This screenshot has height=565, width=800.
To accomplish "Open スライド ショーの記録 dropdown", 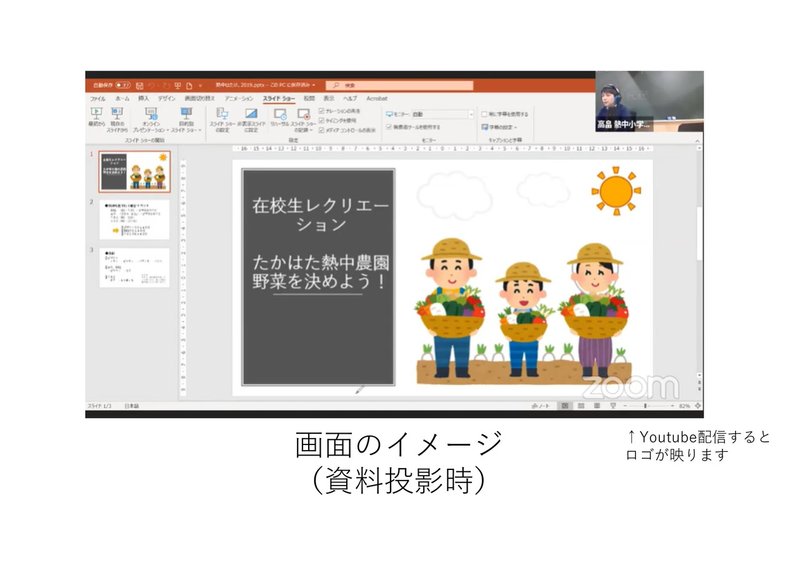I will [x=304, y=120].
